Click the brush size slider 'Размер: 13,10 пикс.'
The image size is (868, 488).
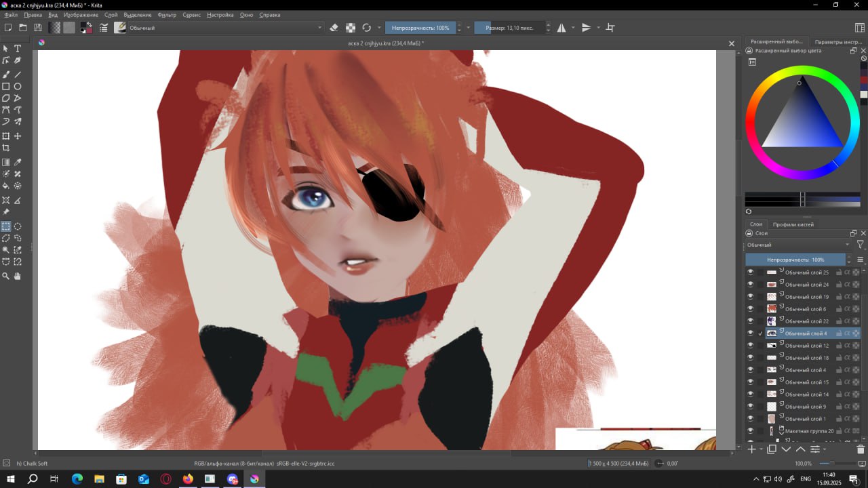click(509, 28)
